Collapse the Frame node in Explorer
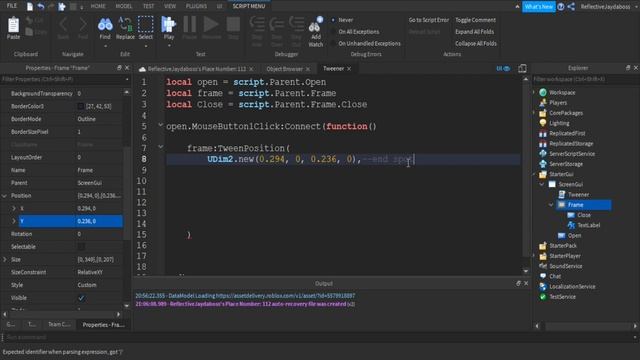The height and width of the screenshot is (360, 640). click(551, 205)
